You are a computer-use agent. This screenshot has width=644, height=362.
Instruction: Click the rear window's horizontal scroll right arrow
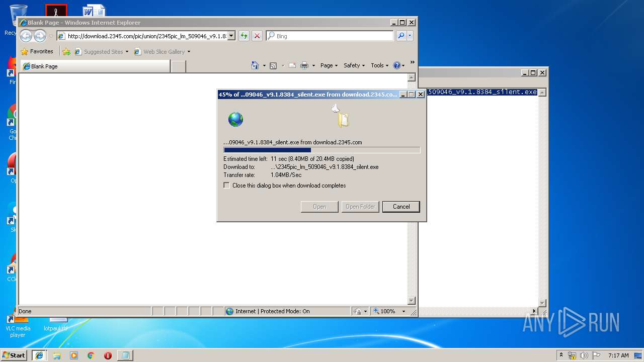(x=534, y=311)
